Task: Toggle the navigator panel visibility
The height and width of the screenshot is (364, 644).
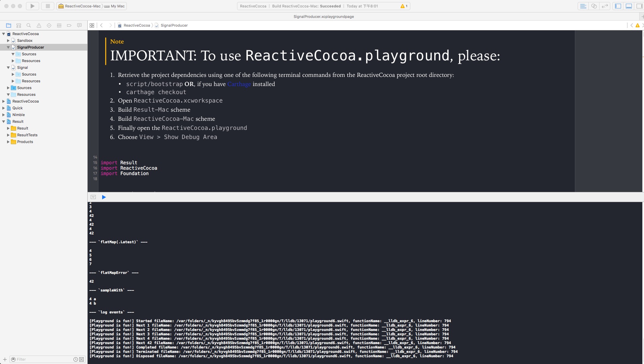Action: 618,6
